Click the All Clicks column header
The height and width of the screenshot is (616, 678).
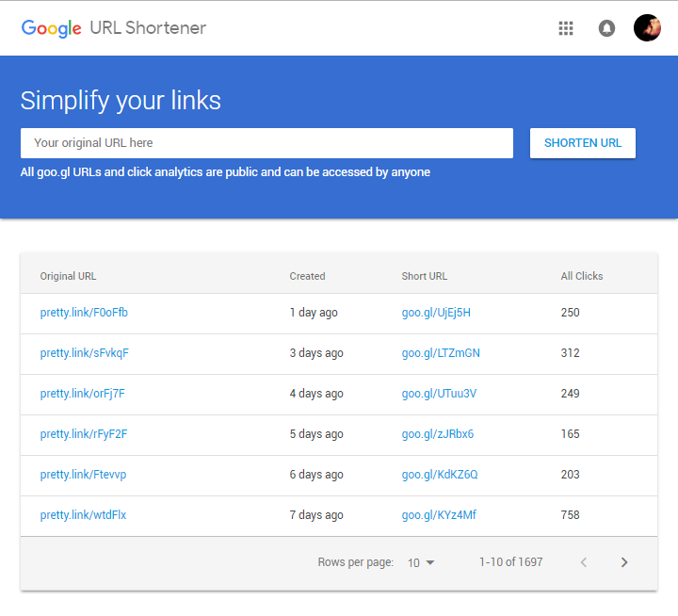pos(582,276)
